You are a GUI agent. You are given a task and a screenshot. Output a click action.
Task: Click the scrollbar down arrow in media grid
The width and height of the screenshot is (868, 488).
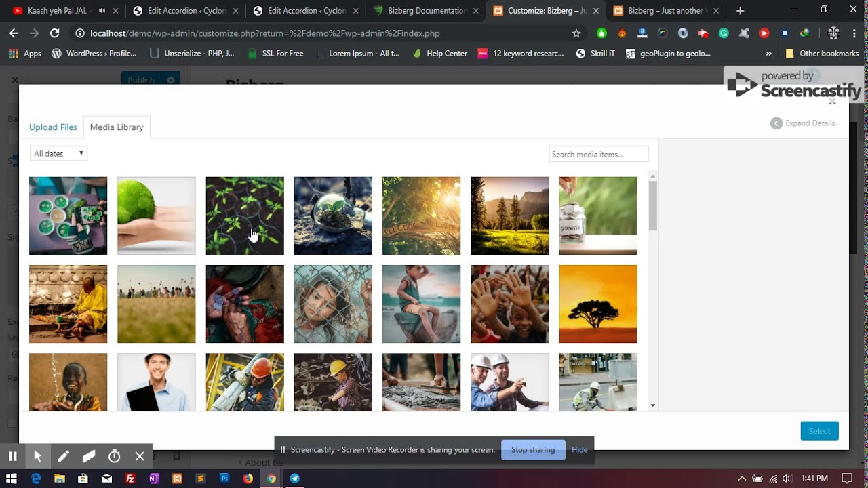(x=653, y=405)
